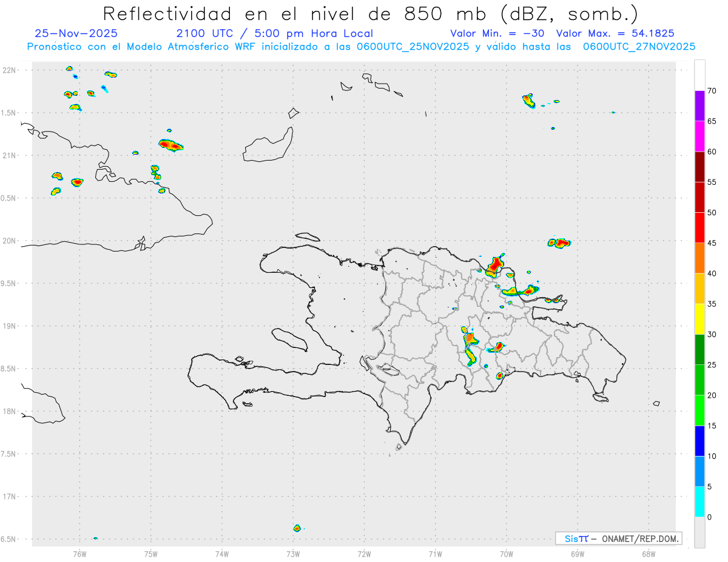Click the '70W' longitude label
The height and width of the screenshot is (562, 728).
tap(507, 554)
